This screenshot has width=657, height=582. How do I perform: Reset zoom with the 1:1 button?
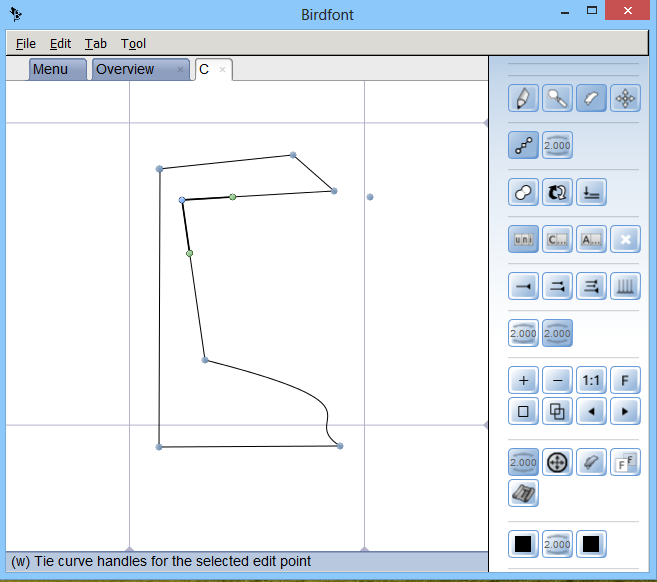point(591,380)
